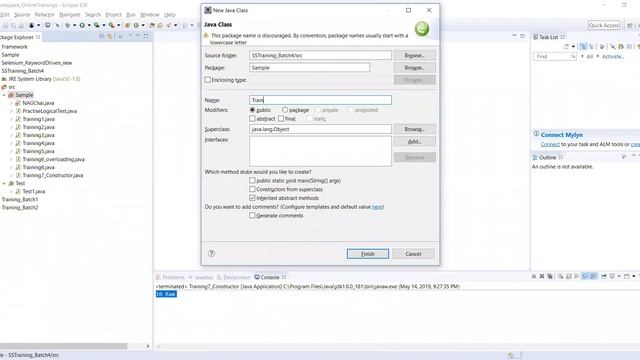The height and width of the screenshot is (360, 640).
Task: Click the Open Perspective icon near Quick Access
Action: click(x=630, y=26)
